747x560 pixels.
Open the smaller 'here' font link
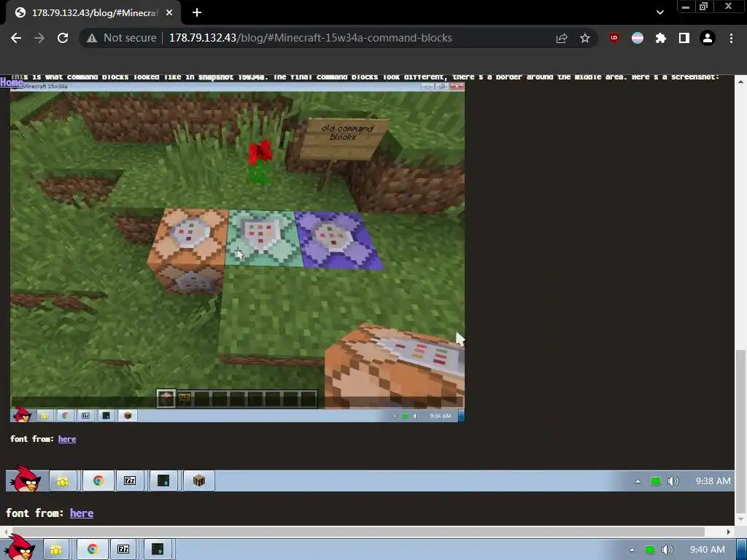point(66,439)
